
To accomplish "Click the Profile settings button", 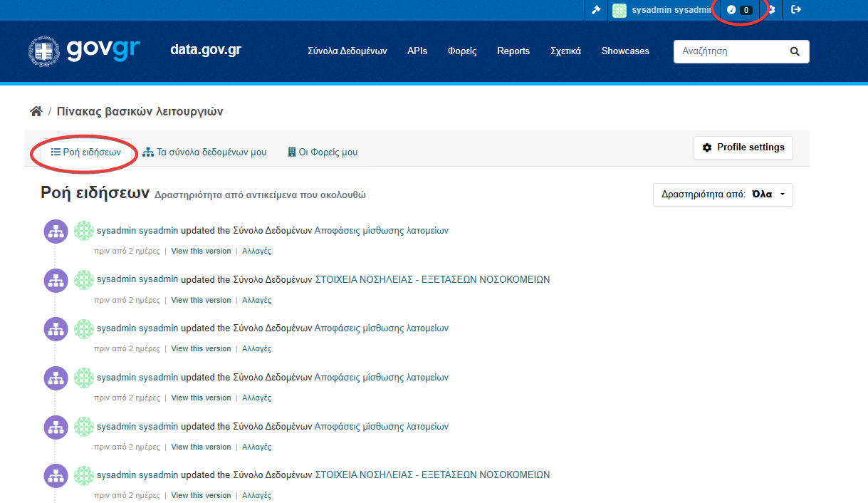I will (x=743, y=147).
